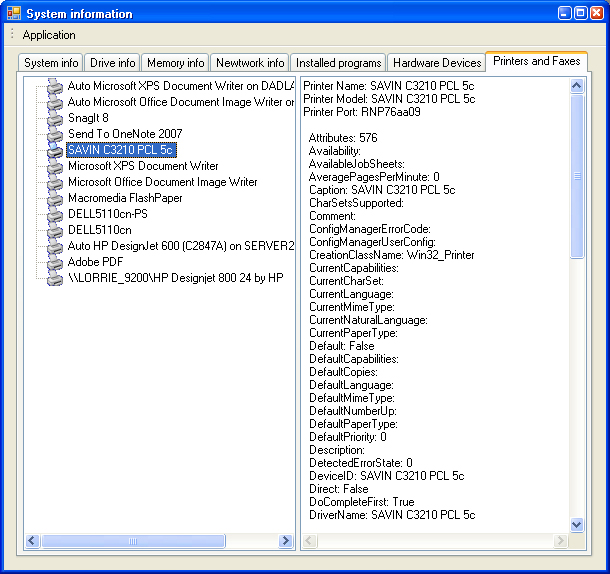Select Adobe PDF printer
610x574 pixels.
coord(96,262)
